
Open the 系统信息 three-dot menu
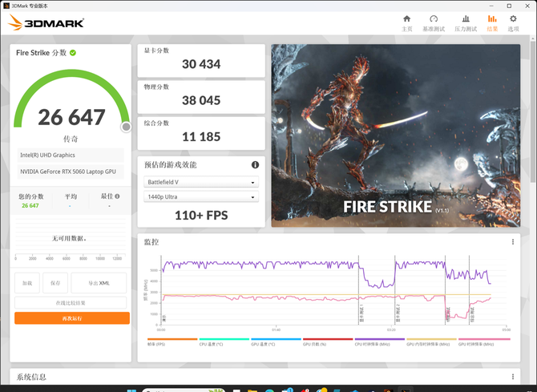coord(513,377)
